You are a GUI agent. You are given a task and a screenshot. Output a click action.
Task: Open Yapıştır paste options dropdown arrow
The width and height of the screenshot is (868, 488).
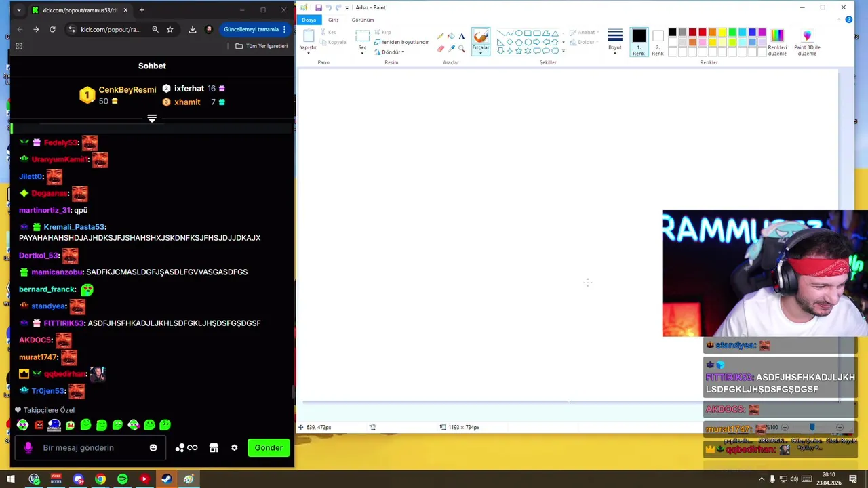pyautogui.click(x=309, y=53)
